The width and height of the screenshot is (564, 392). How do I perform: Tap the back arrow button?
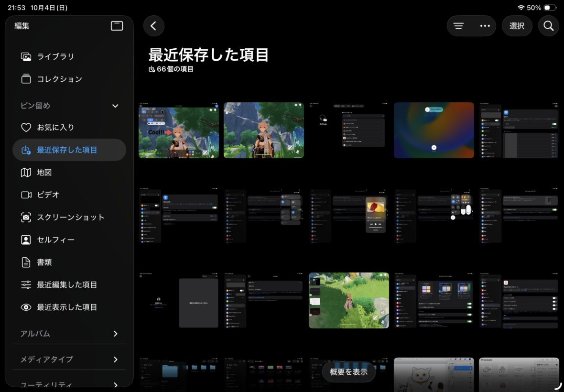(153, 26)
